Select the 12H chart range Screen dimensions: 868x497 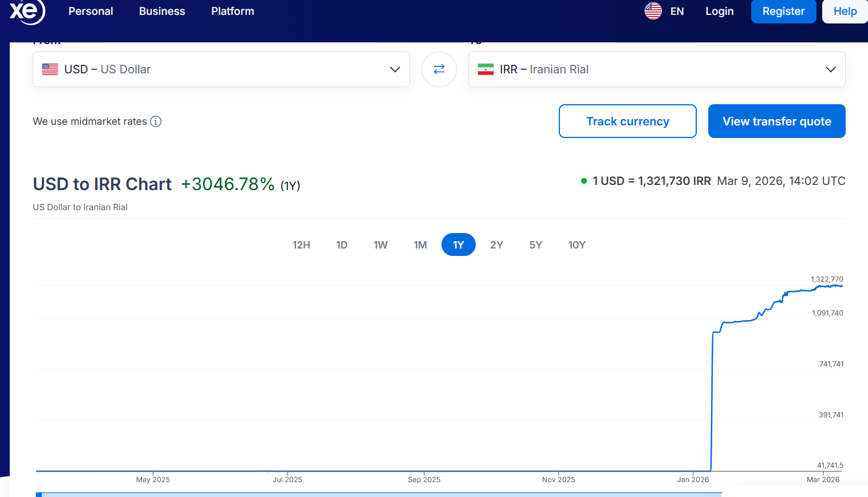point(301,245)
